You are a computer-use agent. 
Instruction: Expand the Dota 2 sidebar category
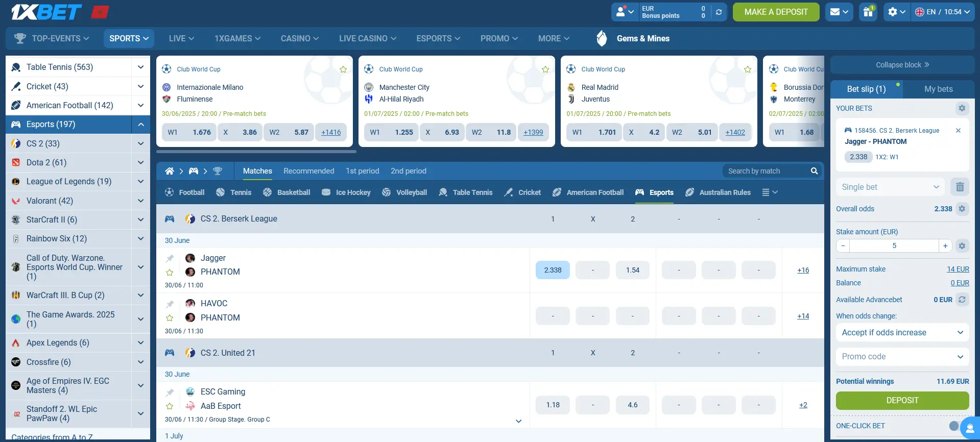140,163
